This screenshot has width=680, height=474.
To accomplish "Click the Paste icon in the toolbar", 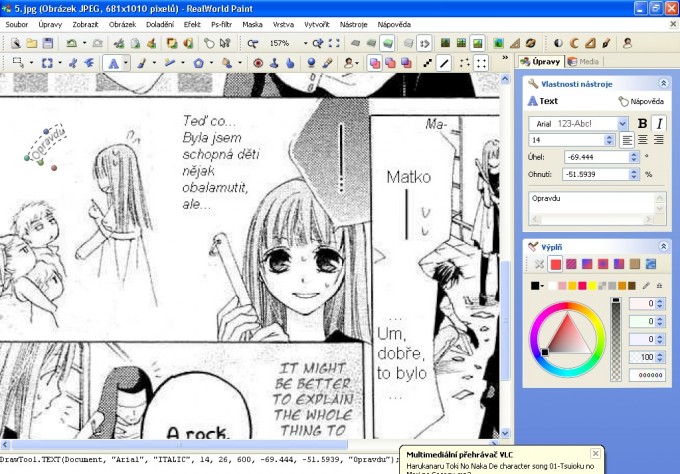I will pos(151,43).
